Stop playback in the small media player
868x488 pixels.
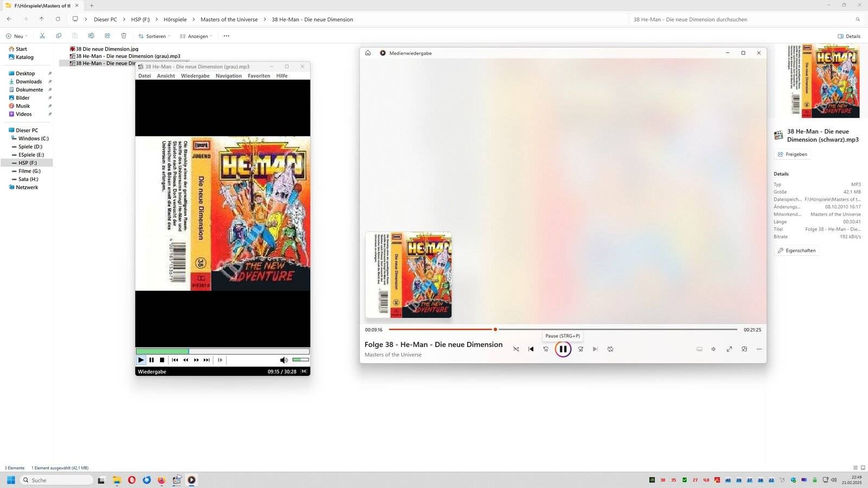point(162,360)
